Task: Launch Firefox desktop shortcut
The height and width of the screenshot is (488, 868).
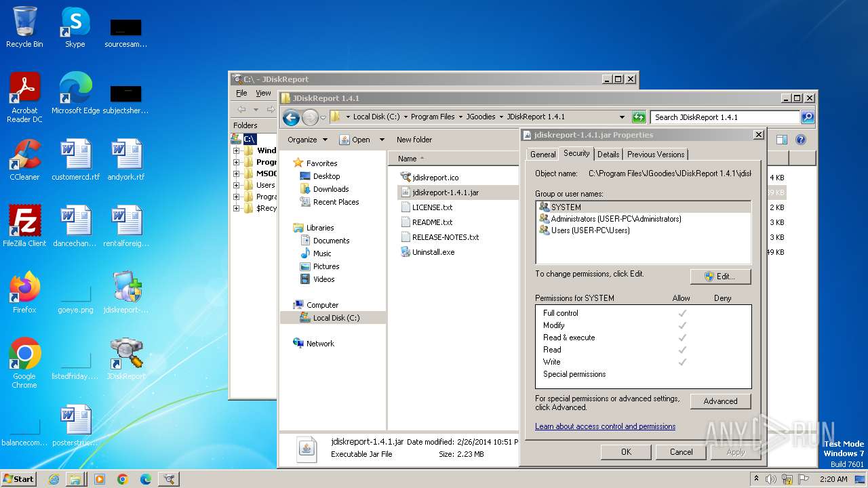Action: [x=24, y=293]
